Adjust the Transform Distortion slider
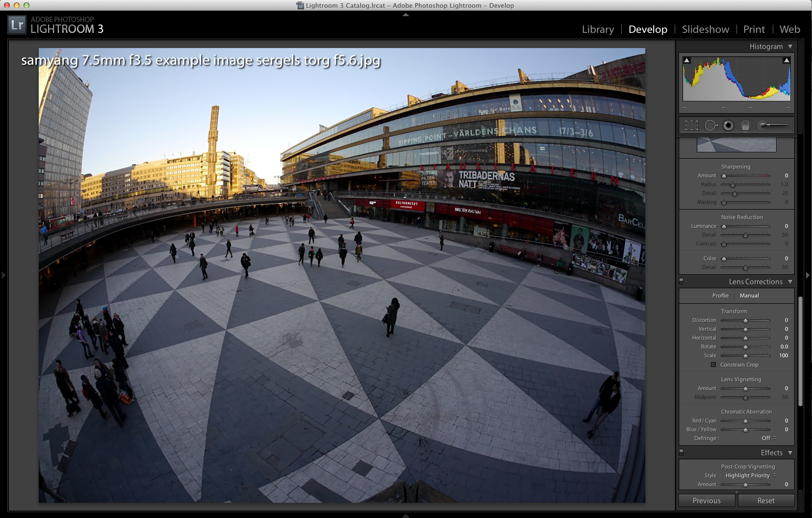 pyautogui.click(x=745, y=320)
